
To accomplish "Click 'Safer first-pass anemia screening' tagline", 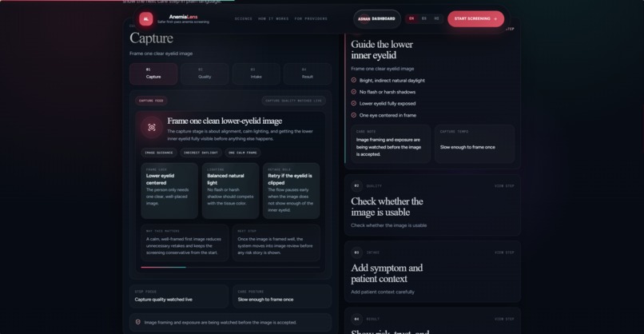I will (183, 22).
